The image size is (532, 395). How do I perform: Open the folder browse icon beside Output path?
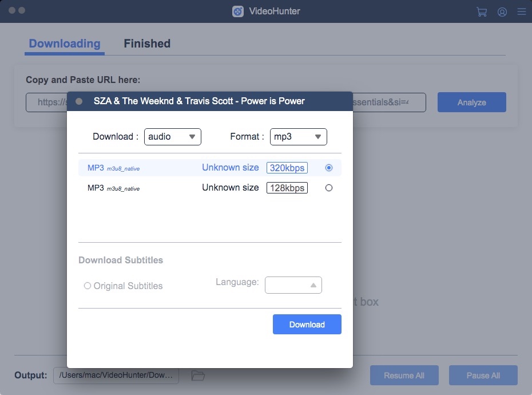[x=197, y=375]
